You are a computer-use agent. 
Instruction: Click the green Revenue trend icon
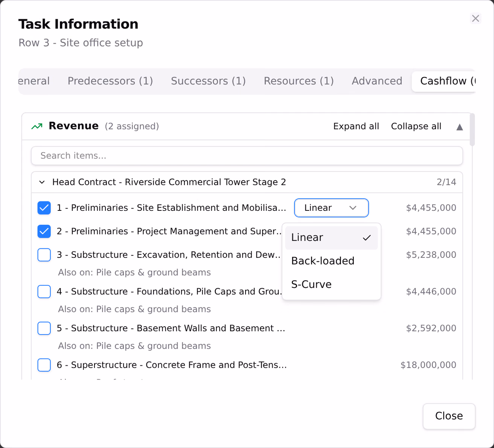37,126
